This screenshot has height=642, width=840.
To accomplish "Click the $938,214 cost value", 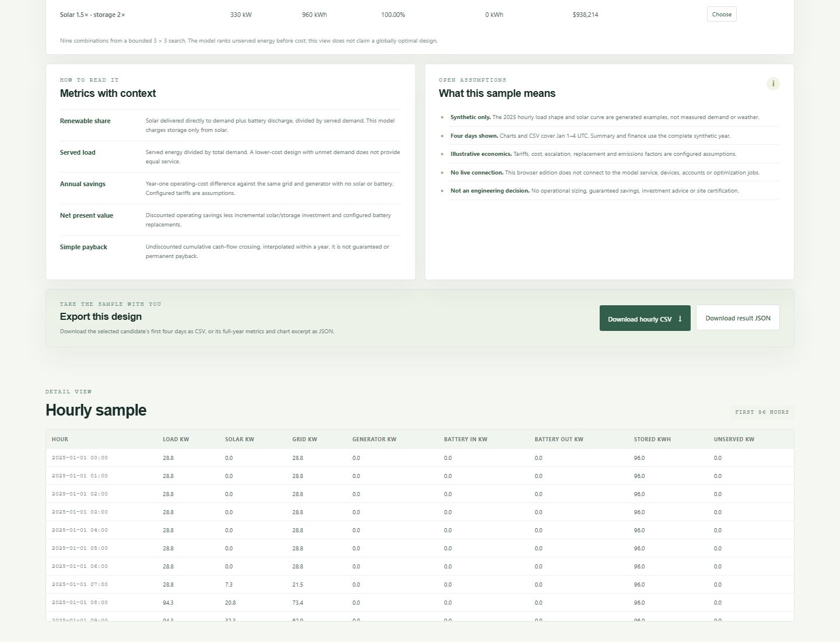I will pos(585,15).
